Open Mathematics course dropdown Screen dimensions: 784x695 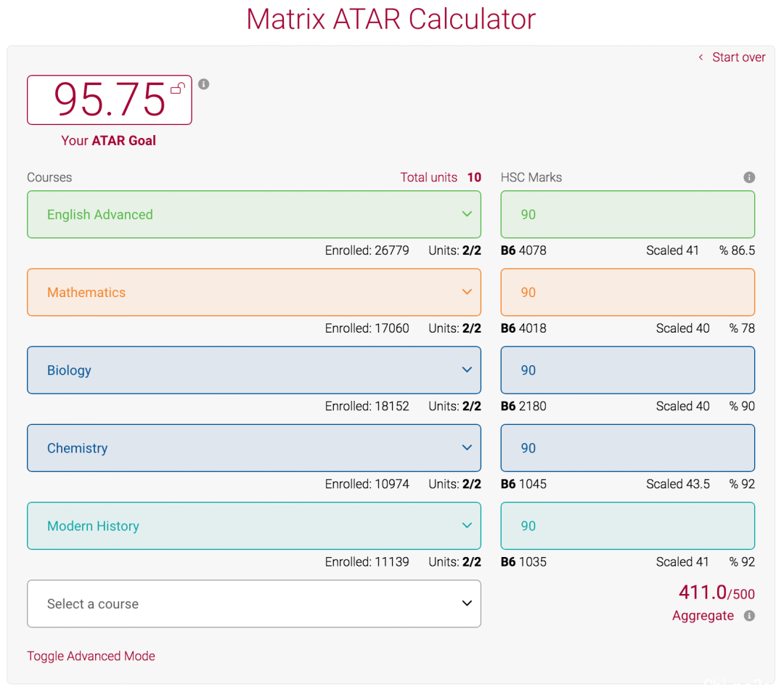(254, 292)
